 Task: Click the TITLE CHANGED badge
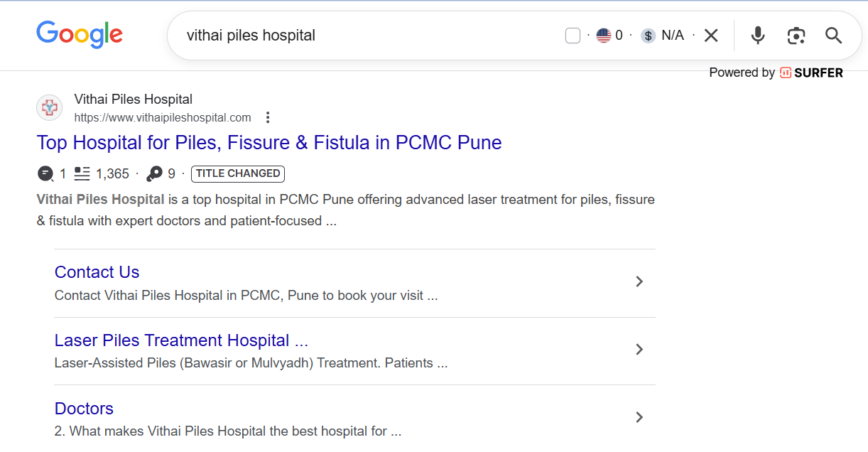coord(238,173)
